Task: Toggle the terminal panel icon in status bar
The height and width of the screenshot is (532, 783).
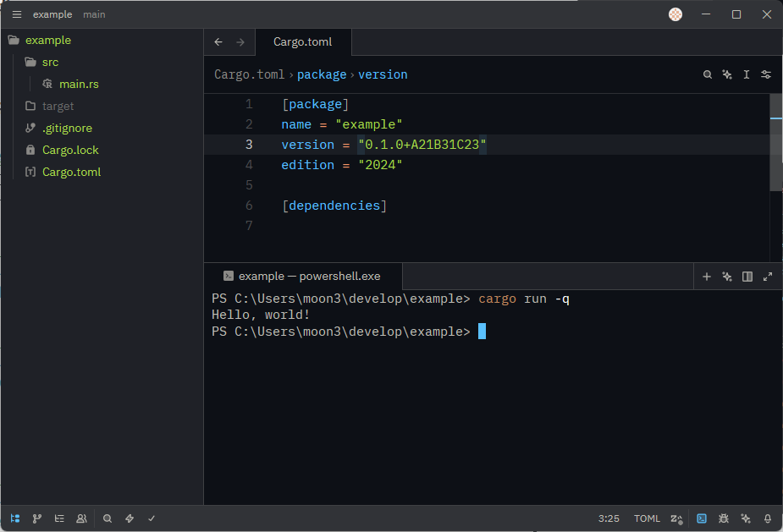Action: click(x=702, y=518)
